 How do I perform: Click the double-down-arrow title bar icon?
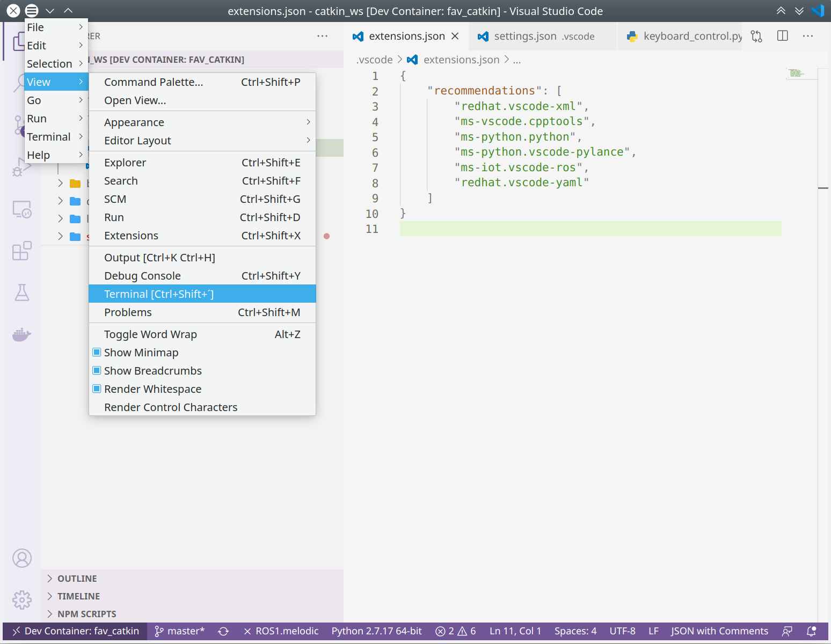tap(799, 11)
